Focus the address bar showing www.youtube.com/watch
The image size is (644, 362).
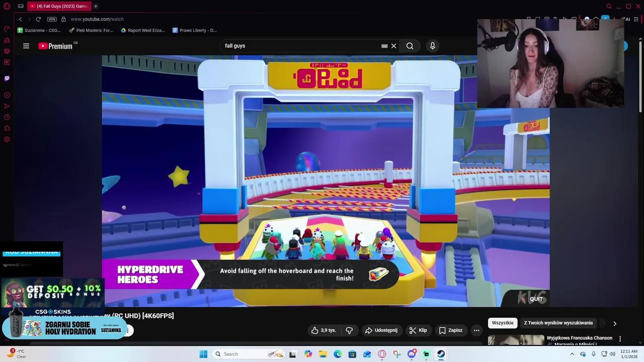(x=97, y=19)
